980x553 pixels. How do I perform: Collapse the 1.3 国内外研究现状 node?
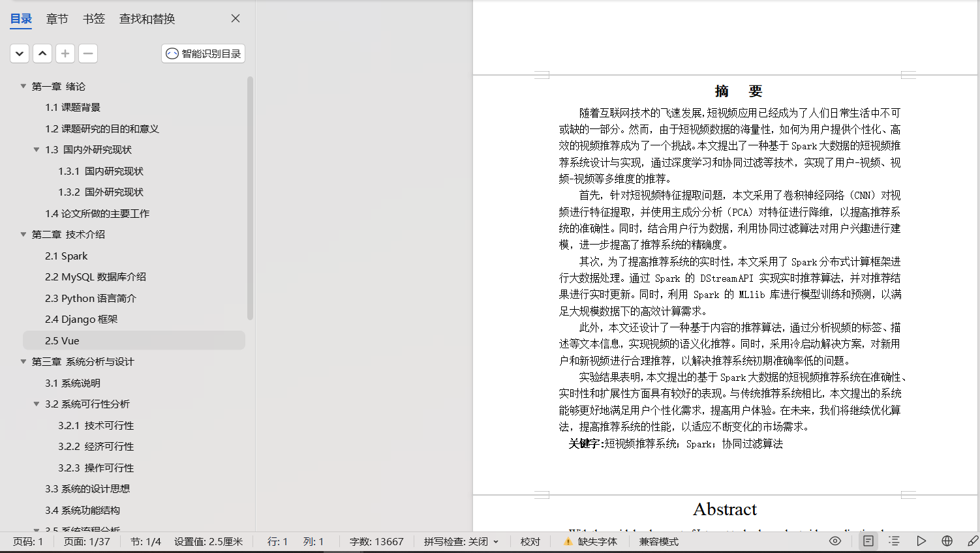click(37, 149)
